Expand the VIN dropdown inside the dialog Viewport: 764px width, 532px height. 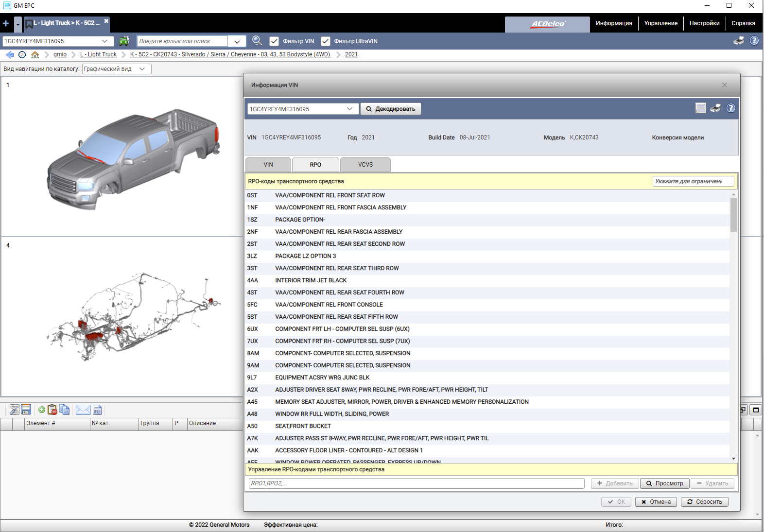pos(349,109)
